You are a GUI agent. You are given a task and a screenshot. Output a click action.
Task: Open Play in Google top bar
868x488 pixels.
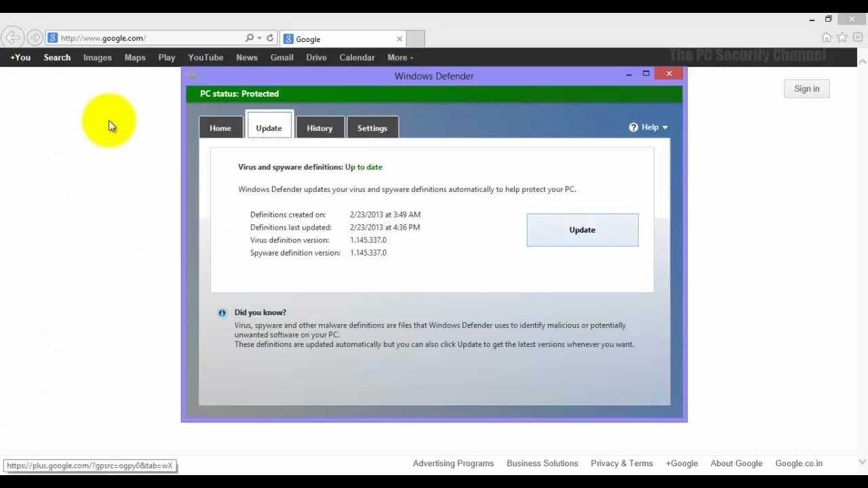167,58
